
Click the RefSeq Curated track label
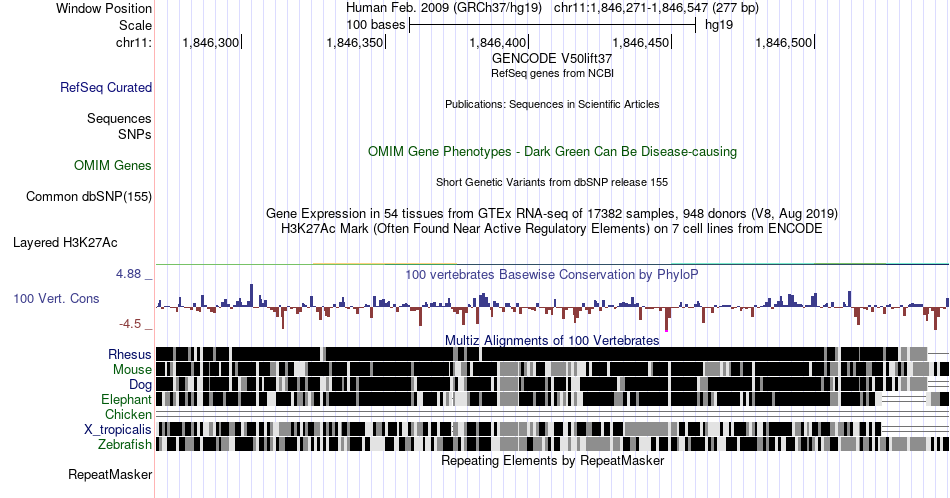(105, 87)
